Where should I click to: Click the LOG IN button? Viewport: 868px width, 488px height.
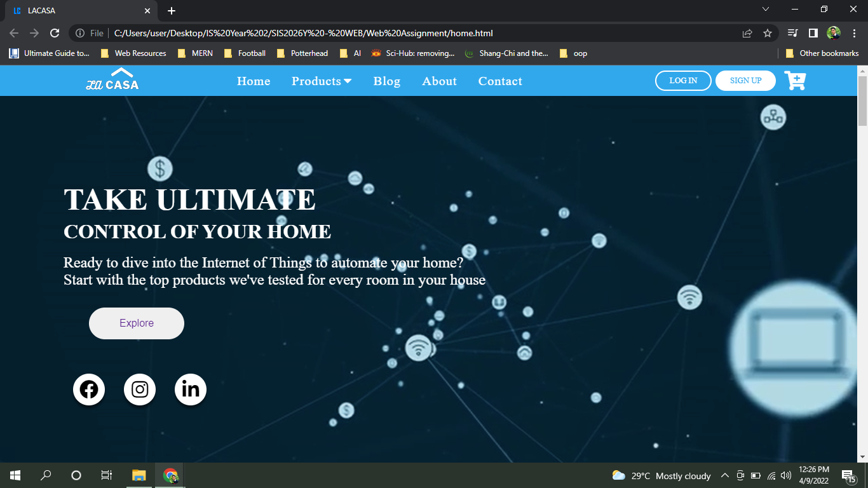pos(683,81)
